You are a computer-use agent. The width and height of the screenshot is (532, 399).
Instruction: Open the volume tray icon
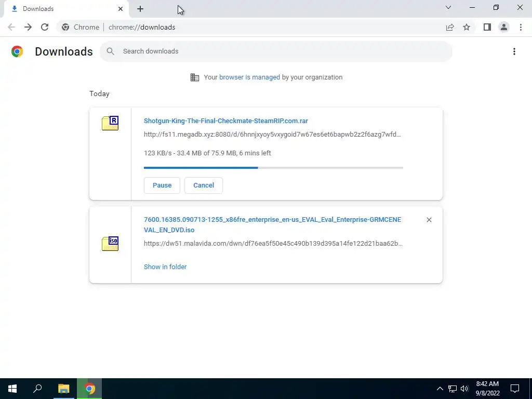(x=464, y=389)
